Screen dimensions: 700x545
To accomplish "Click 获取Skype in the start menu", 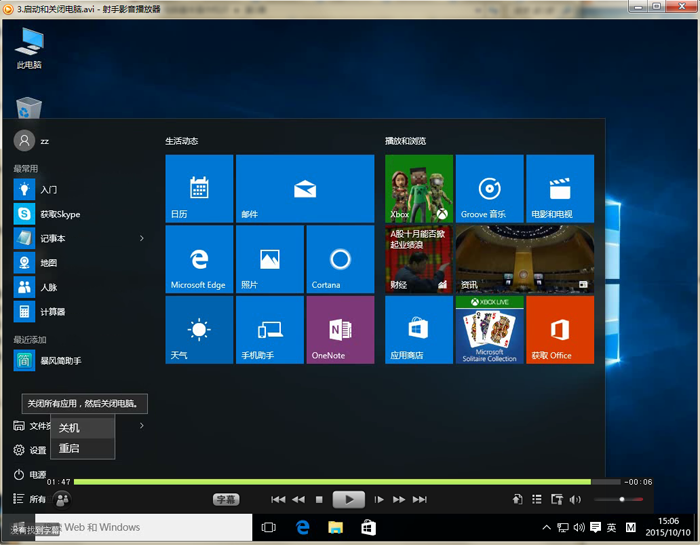I will click(x=79, y=214).
